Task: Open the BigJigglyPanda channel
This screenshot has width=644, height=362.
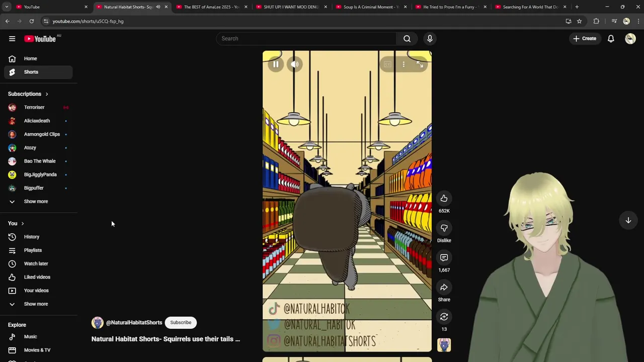Action: pos(38,175)
